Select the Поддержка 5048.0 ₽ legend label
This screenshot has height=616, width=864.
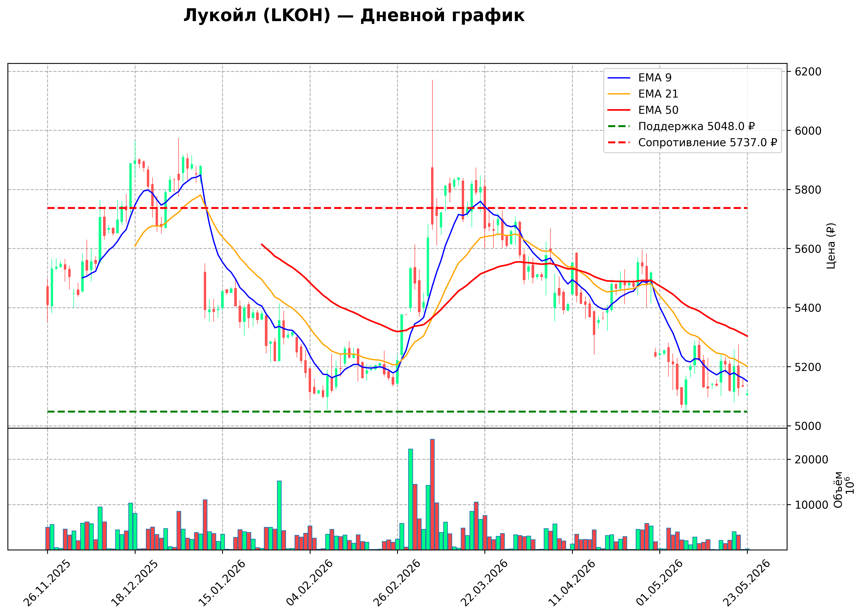click(x=696, y=126)
